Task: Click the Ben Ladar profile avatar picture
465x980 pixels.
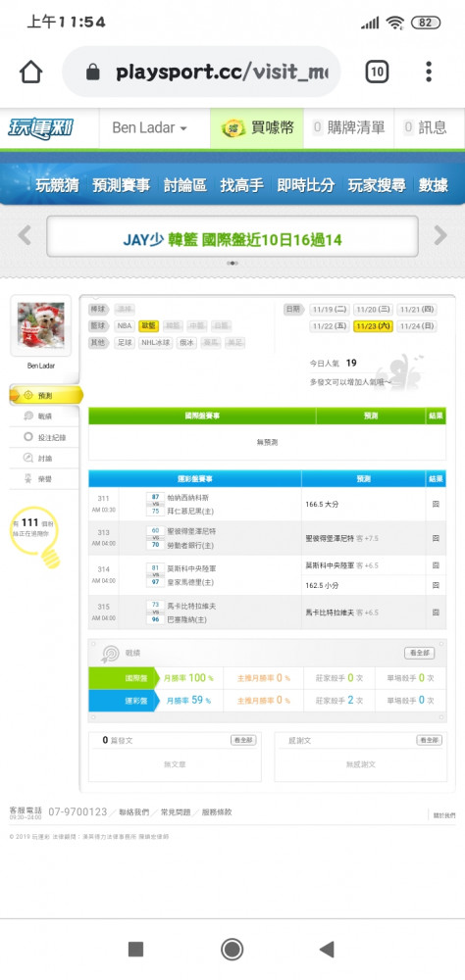Action: [40, 325]
